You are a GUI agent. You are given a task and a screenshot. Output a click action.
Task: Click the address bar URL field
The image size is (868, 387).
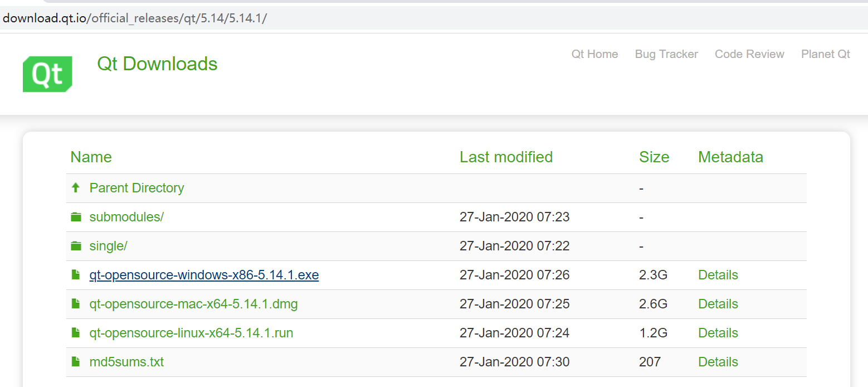click(434, 18)
